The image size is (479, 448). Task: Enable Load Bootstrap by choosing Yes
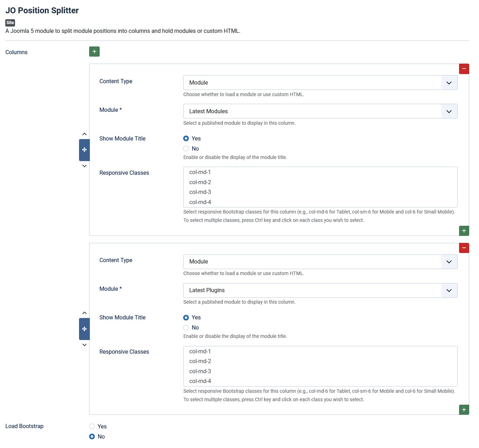point(92,426)
